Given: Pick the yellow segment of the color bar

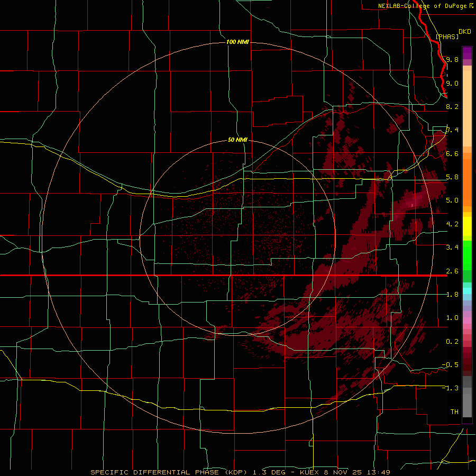Looking at the screenshot, I should tap(467, 226).
